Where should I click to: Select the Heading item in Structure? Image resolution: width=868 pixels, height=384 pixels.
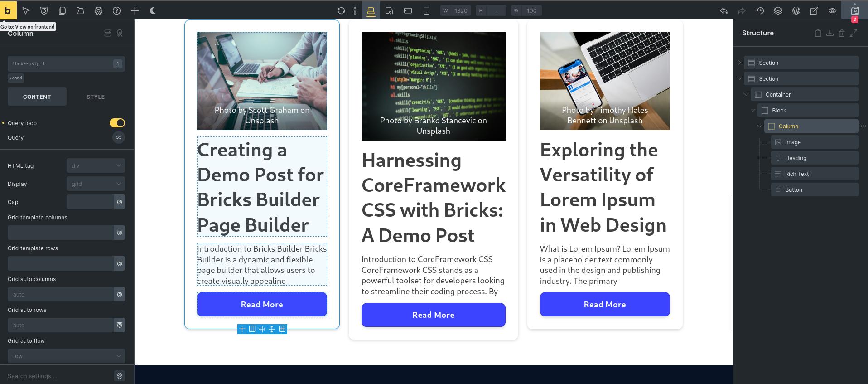point(815,158)
